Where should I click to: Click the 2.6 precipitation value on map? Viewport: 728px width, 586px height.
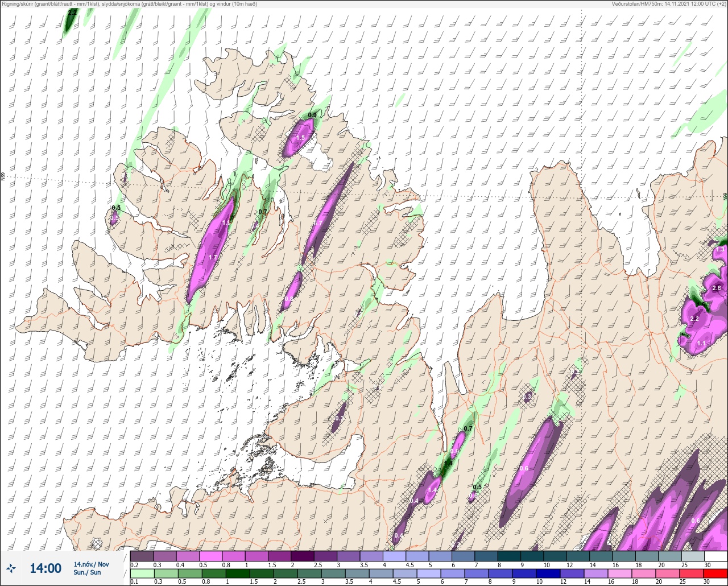point(717,288)
